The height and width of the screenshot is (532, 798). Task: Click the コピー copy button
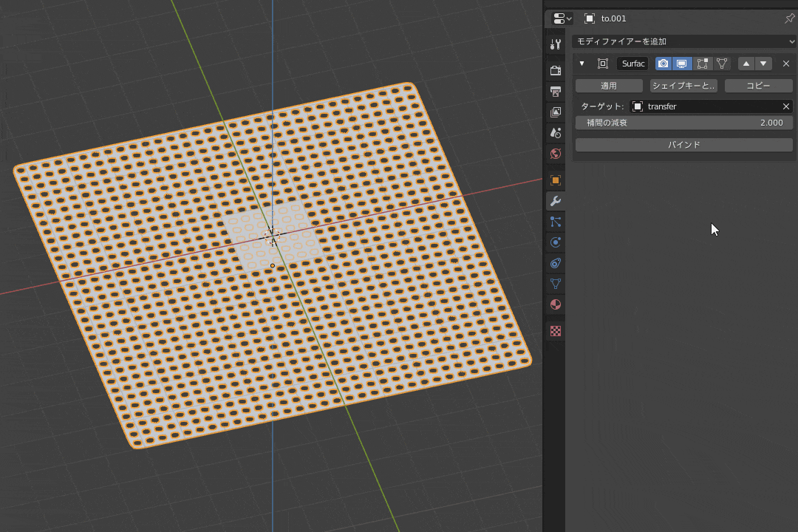coord(758,86)
